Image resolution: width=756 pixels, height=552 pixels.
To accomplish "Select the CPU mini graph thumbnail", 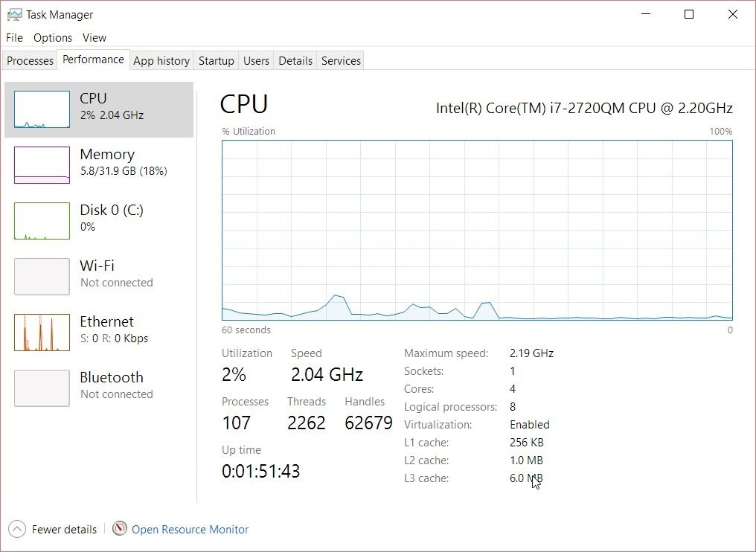I will [42, 109].
